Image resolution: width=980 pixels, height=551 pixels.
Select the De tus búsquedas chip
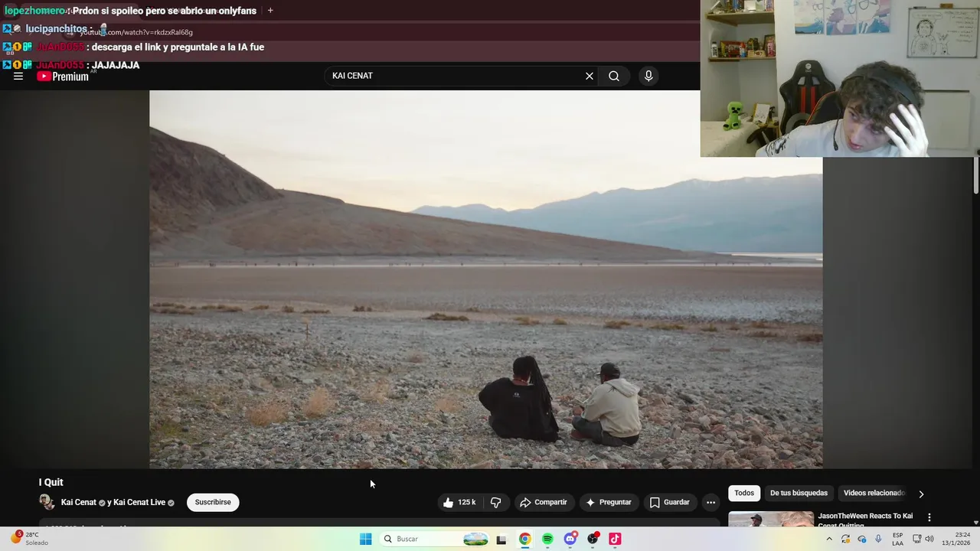[x=799, y=493]
